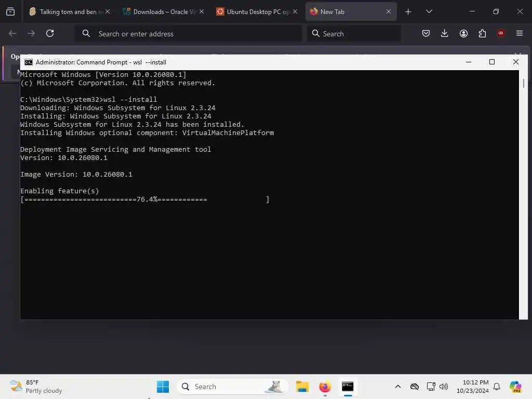Go forward with browser forward arrow
Viewport: 532px width, 399px height.
[x=31, y=33]
